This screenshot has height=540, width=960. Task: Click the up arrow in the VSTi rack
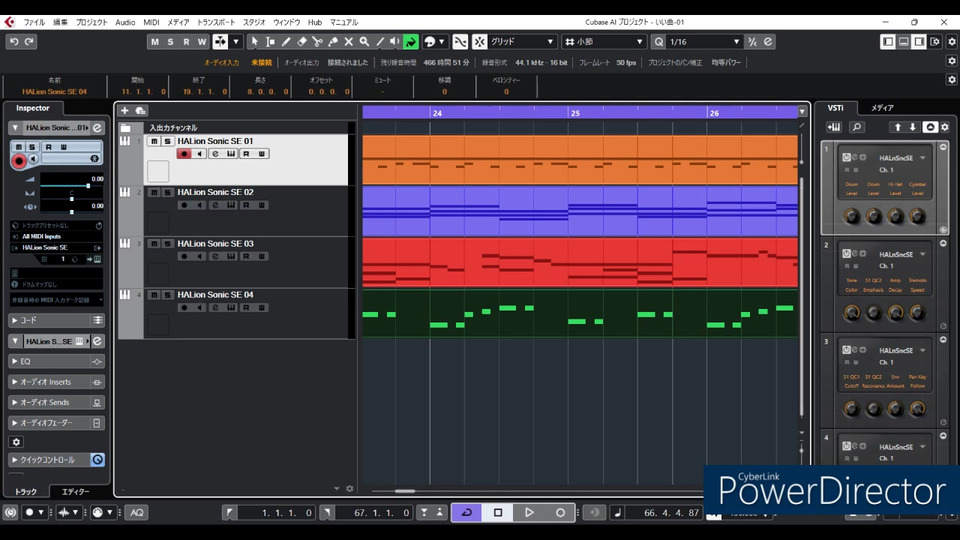pos(898,127)
